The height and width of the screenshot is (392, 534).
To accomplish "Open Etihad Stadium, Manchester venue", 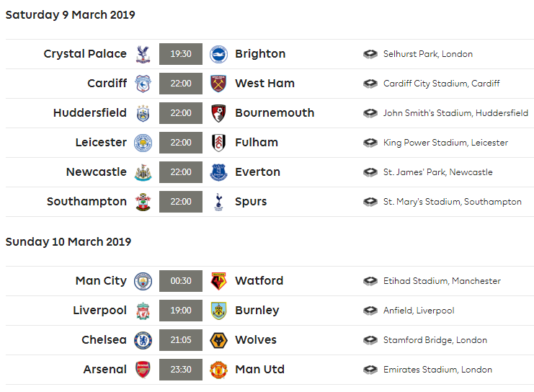I will [x=442, y=281].
